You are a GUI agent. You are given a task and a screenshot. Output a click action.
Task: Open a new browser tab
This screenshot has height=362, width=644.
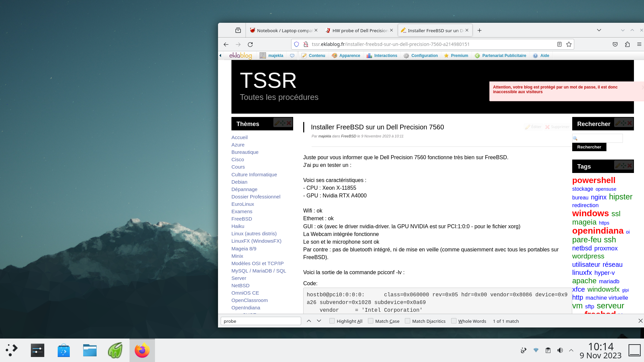480,31
